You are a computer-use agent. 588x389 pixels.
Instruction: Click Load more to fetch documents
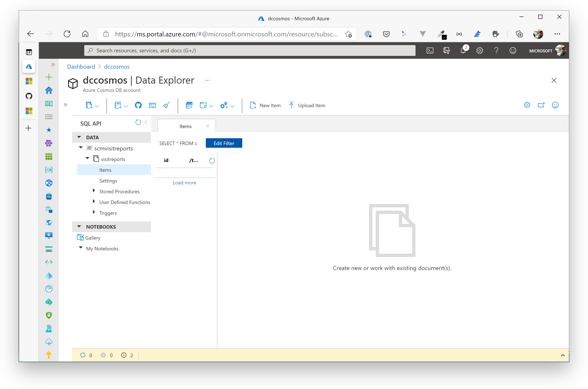[x=184, y=182]
